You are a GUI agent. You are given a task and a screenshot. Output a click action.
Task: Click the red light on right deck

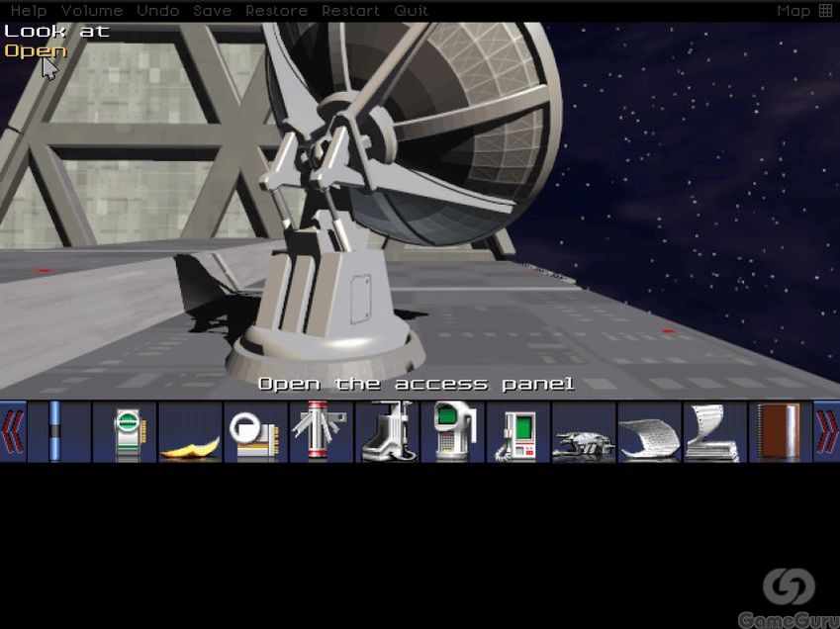(668, 331)
